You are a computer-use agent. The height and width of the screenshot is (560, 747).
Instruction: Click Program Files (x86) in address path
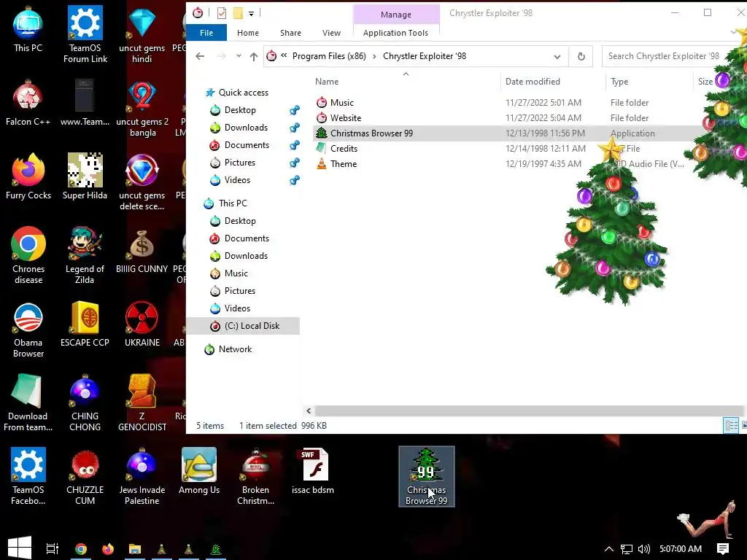click(329, 56)
